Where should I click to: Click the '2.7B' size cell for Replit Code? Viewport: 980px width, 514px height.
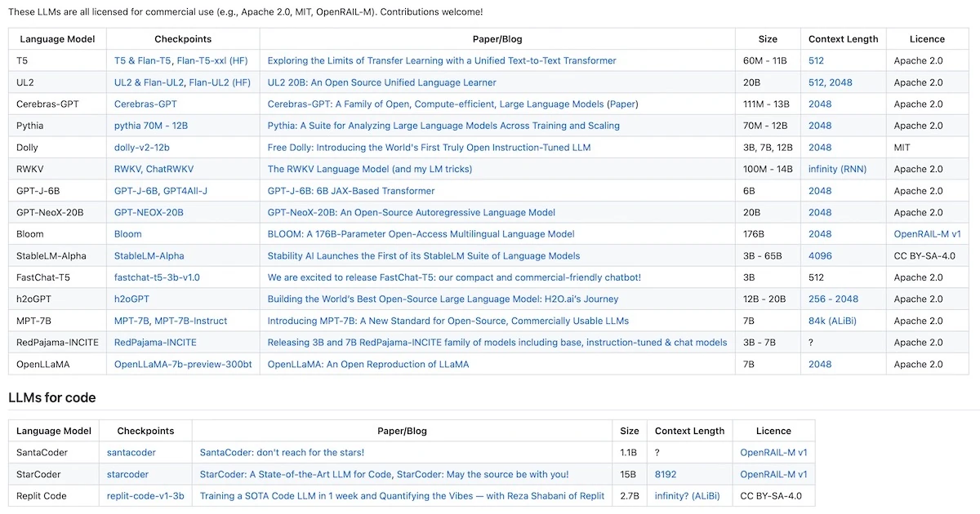coord(629,496)
